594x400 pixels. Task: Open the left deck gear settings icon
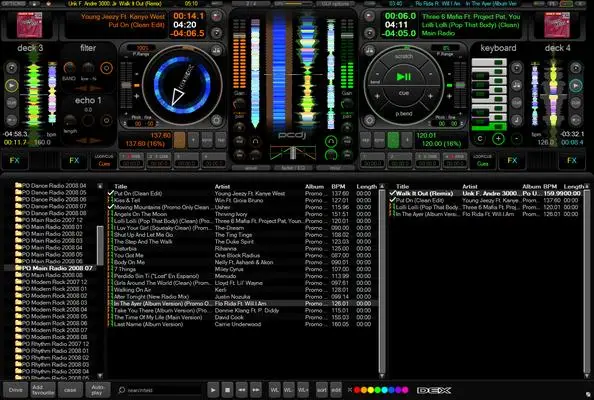216,120
